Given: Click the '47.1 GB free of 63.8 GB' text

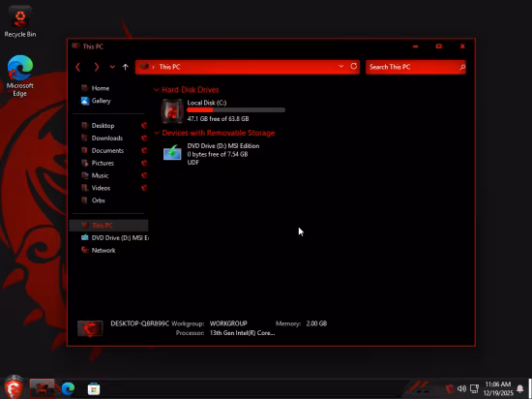Looking at the screenshot, I should [218, 119].
